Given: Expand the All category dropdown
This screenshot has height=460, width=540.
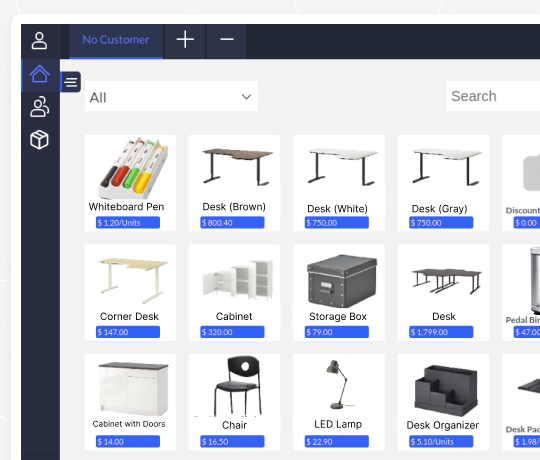Looking at the screenshot, I should 171,96.
